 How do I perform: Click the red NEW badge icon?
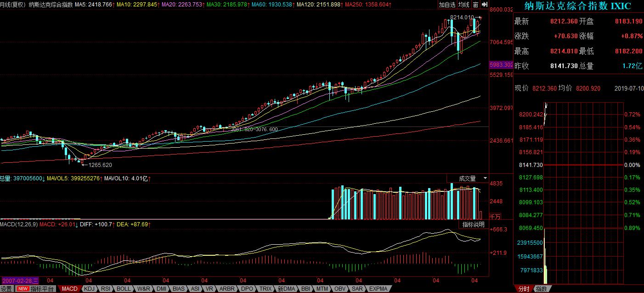tap(23, 289)
